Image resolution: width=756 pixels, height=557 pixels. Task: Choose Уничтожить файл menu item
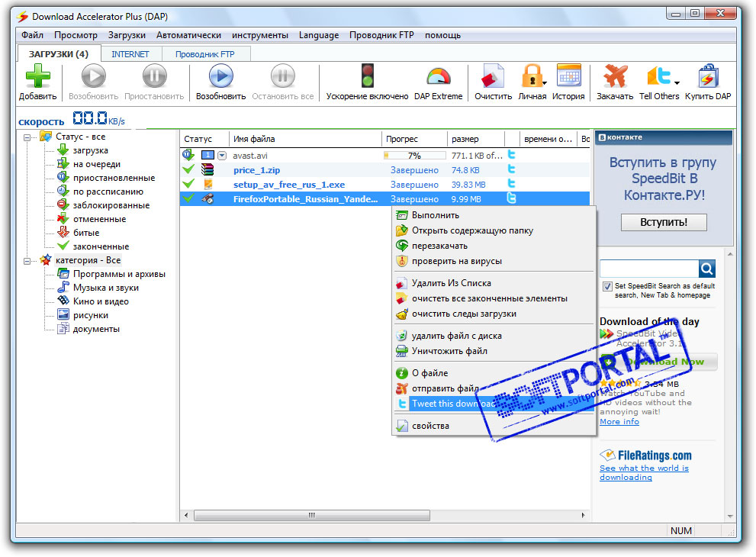pyautogui.click(x=494, y=351)
